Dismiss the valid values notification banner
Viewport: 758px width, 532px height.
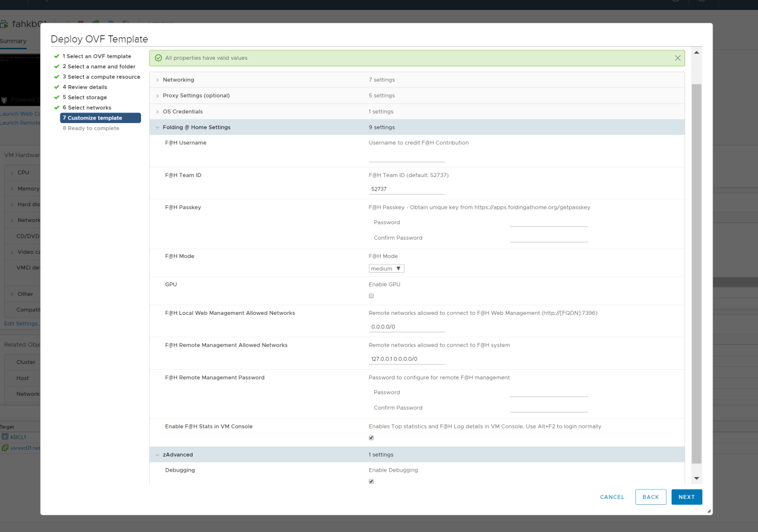click(x=677, y=58)
